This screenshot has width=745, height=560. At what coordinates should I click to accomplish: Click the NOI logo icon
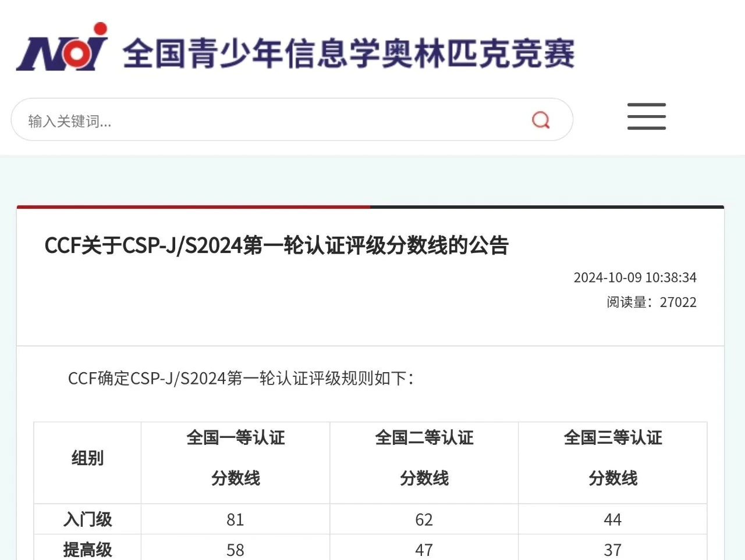coord(62,47)
